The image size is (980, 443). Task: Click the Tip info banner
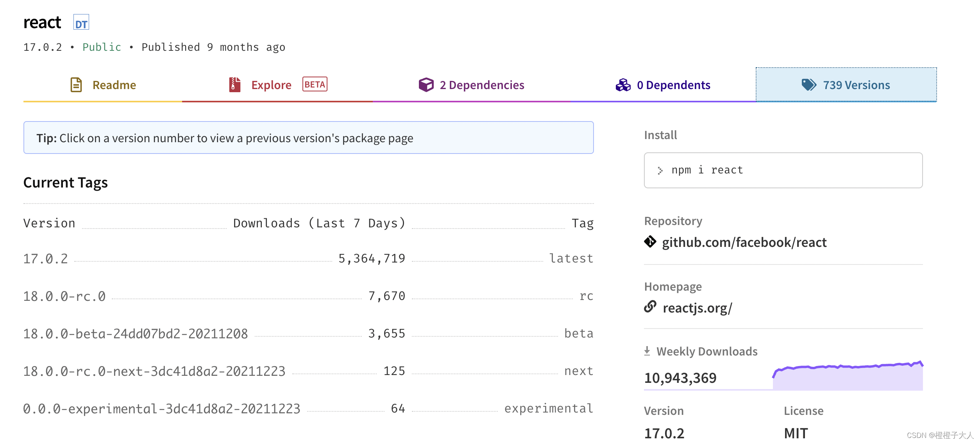coord(309,138)
